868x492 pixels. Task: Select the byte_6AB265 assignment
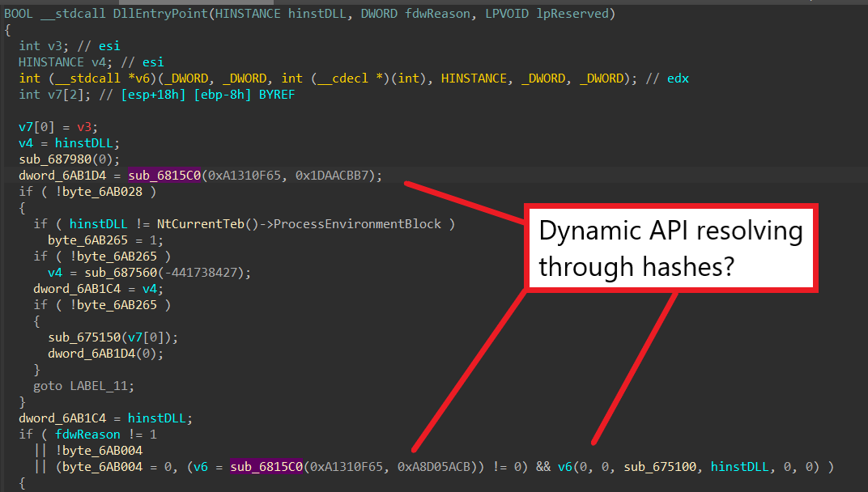pyautogui.click(x=89, y=240)
